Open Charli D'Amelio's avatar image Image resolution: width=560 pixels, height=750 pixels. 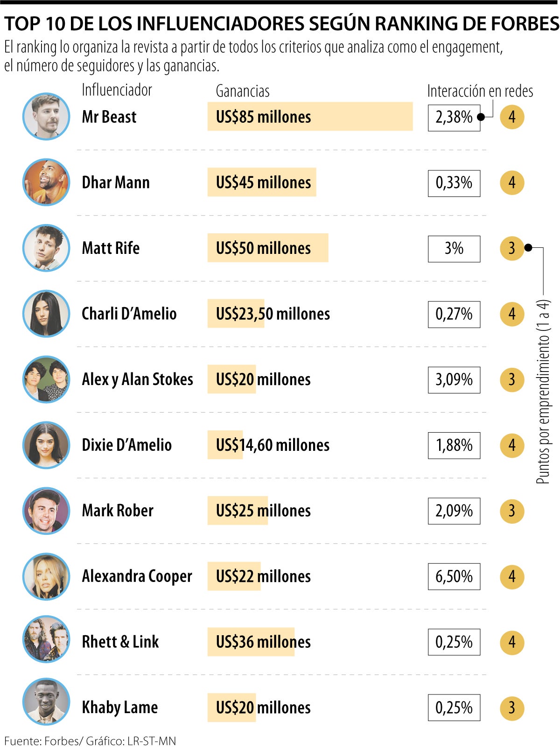tap(46, 314)
